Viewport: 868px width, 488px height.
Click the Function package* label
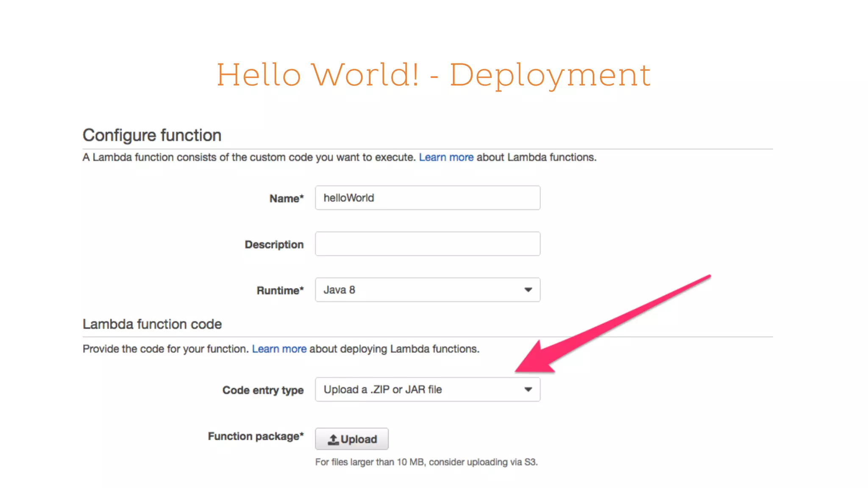256,436
